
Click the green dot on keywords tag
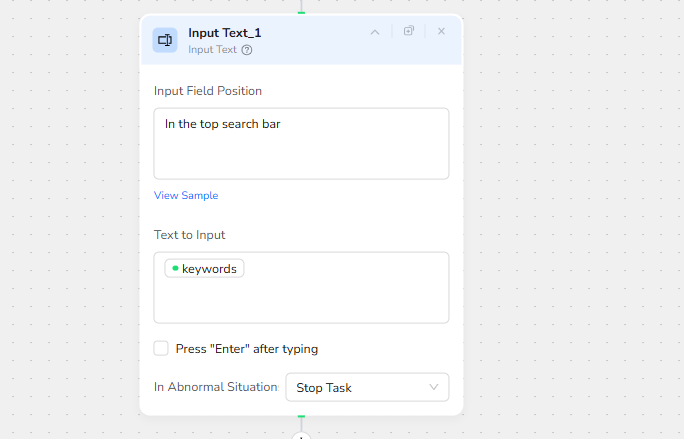click(x=175, y=268)
